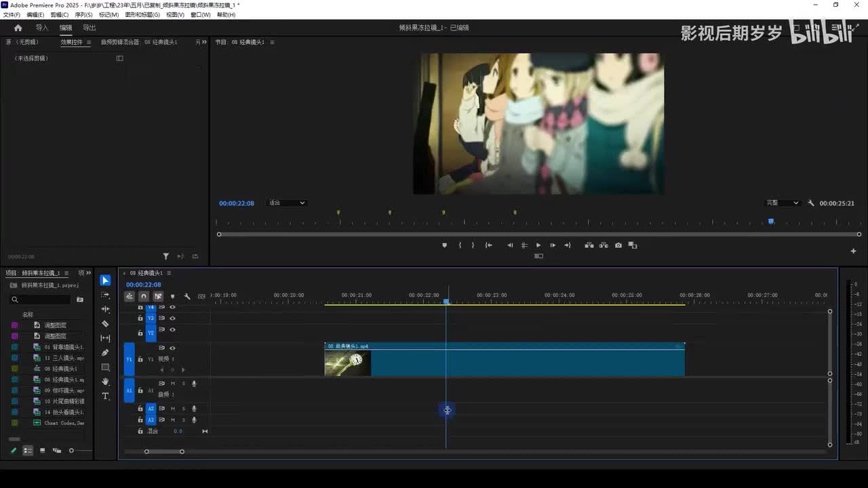Open the zoom level '适合' dropdown
This screenshot has width=868, height=488.
(287, 203)
